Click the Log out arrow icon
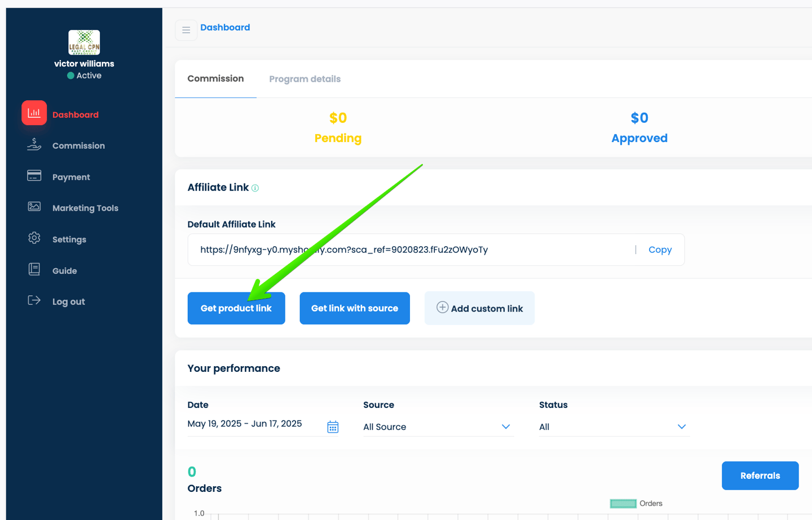The height and width of the screenshot is (520, 812). [34, 300]
